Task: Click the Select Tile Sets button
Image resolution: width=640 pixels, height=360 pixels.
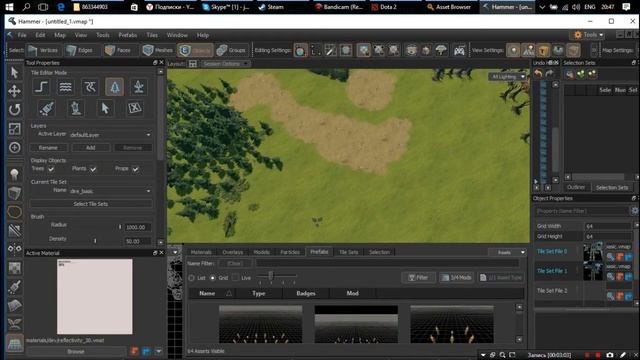Action: (91, 204)
